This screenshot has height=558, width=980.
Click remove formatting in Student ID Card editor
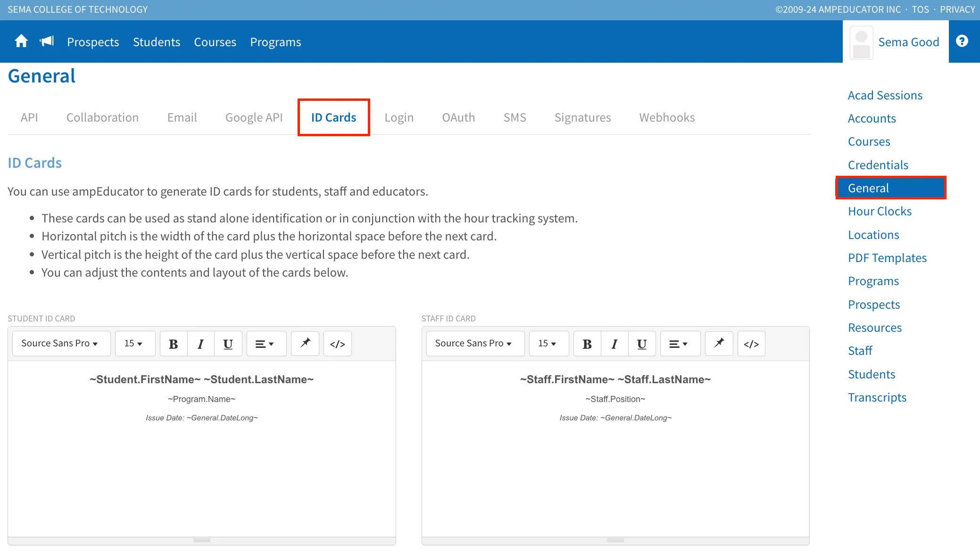pos(305,344)
